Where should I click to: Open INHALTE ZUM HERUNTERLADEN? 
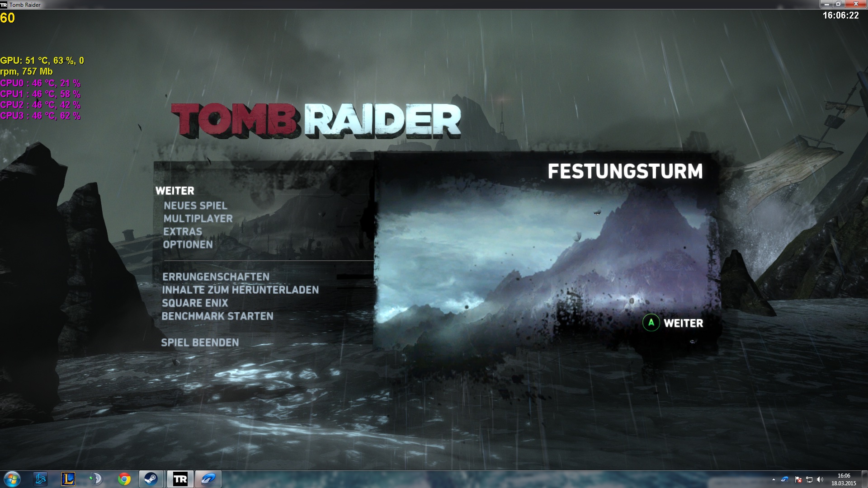[x=240, y=290]
